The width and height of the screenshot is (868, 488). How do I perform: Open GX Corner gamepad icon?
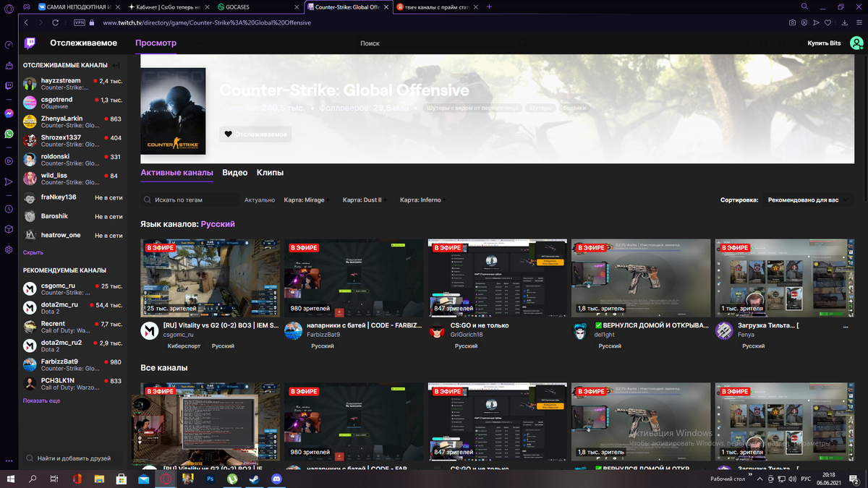pyautogui.click(x=26, y=7)
